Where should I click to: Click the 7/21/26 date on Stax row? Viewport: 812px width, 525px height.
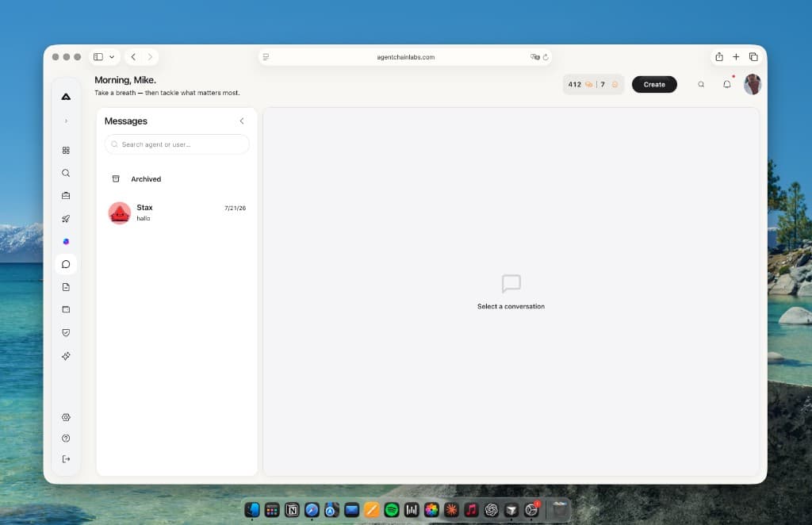pyautogui.click(x=235, y=208)
